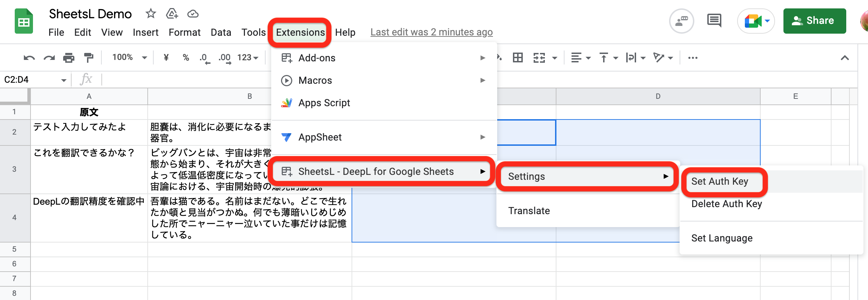This screenshot has height=300, width=868.
Task: Select the Paint format tool
Action: tap(89, 57)
